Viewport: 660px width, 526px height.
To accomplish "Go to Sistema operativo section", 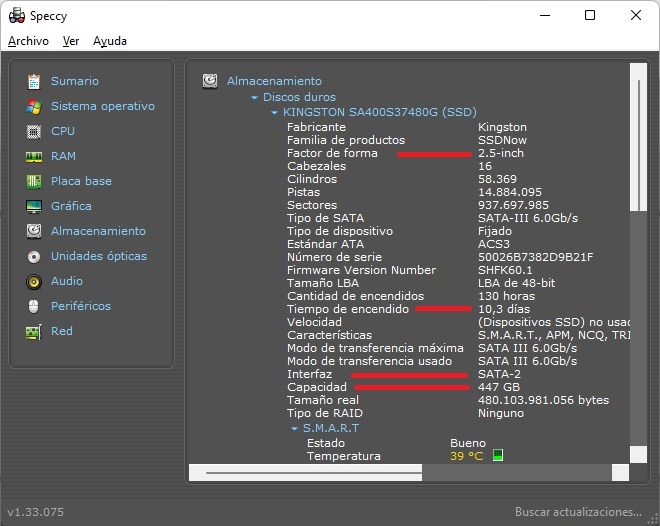I will 103,106.
